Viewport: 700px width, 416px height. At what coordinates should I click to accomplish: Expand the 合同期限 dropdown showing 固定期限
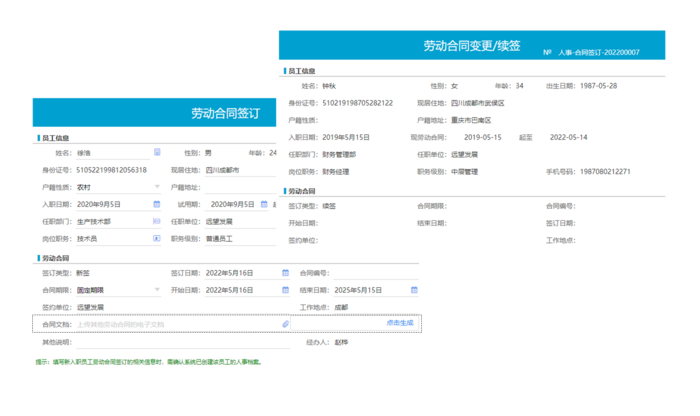tap(157, 289)
